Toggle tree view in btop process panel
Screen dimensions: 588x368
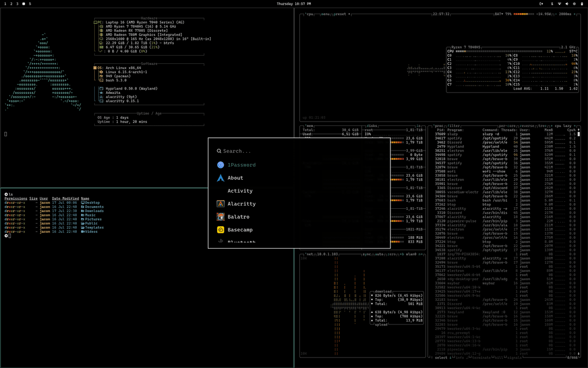(x=543, y=126)
